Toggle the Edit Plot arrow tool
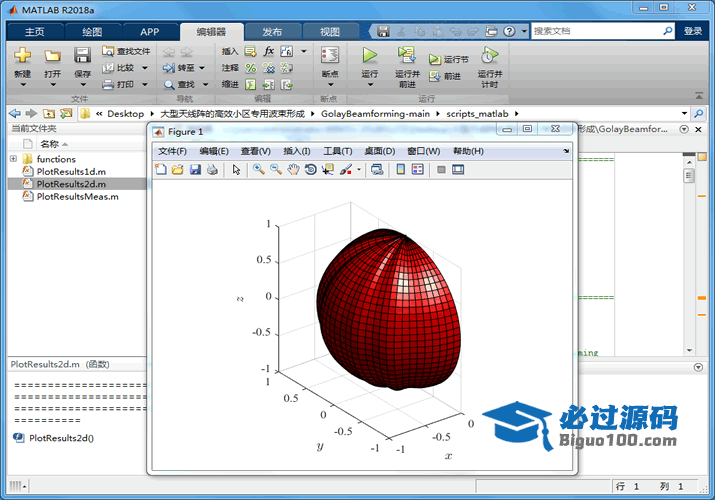The height and width of the screenshot is (500, 715). pyautogui.click(x=237, y=170)
